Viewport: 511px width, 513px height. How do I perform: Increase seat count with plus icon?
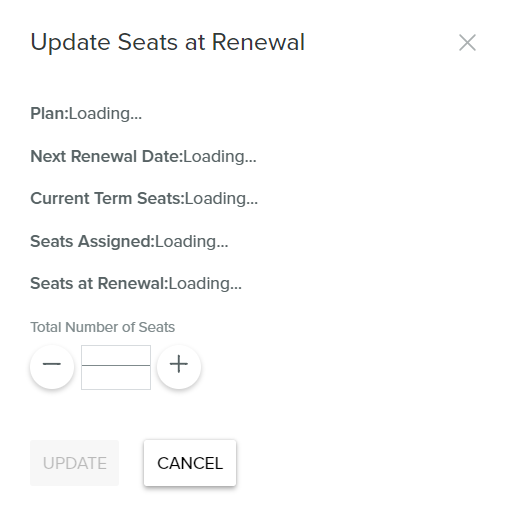pos(179,366)
